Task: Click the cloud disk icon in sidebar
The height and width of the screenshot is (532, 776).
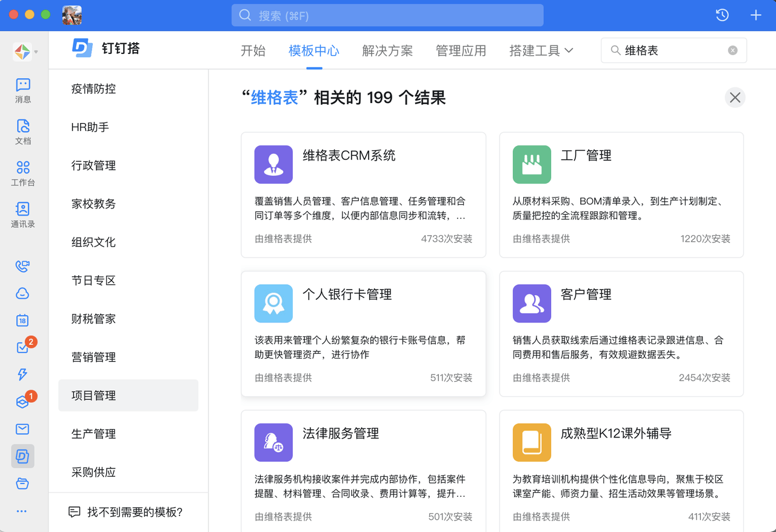Action: point(22,293)
